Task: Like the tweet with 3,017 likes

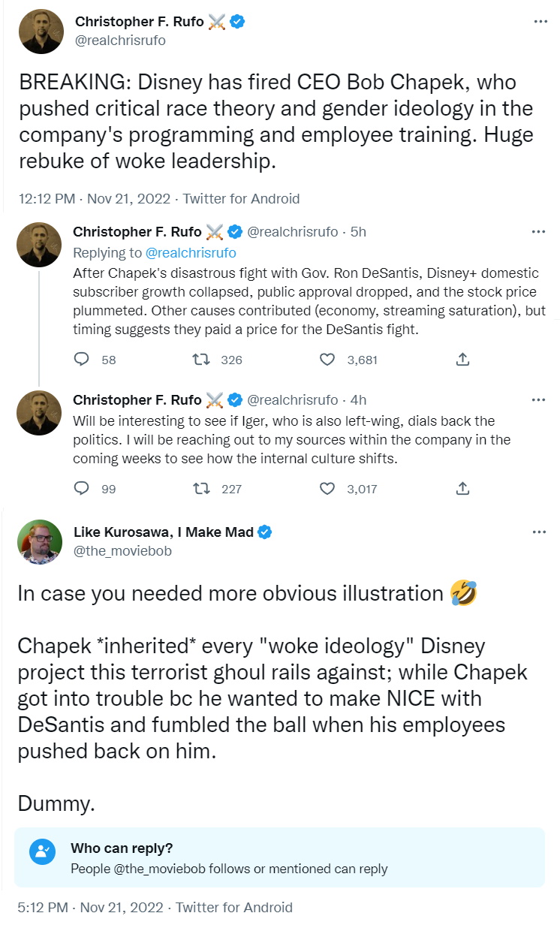Action: click(327, 489)
